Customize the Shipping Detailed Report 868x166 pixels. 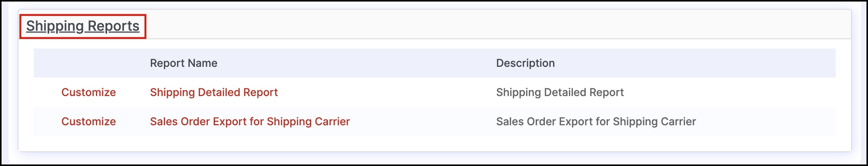pos(89,92)
